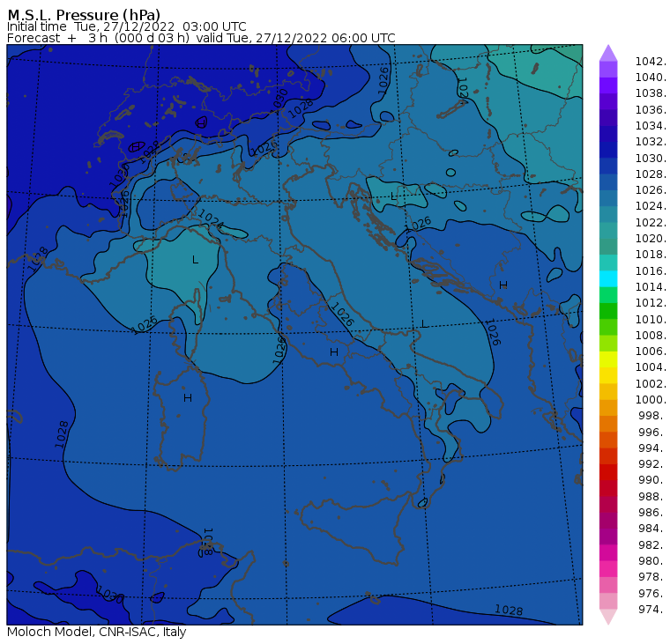Image resolution: width=670 pixels, height=644 pixels.
Task: Click the 'H' high marker over central Italy
Action: click(x=334, y=352)
